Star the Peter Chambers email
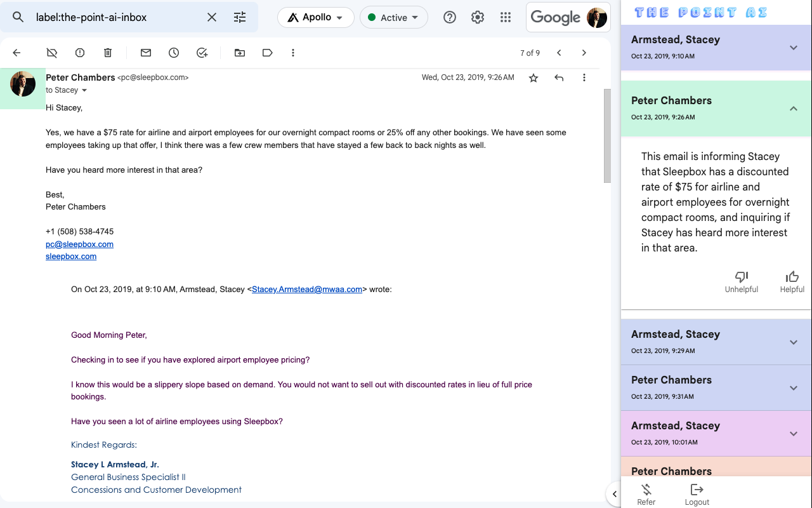The width and height of the screenshot is (812, 508). tap(534, 77)
